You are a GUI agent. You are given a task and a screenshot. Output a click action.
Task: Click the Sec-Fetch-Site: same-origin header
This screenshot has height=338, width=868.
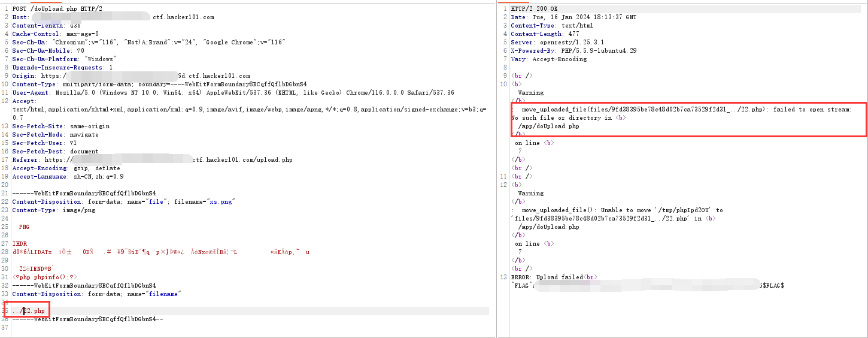[61, 126]
